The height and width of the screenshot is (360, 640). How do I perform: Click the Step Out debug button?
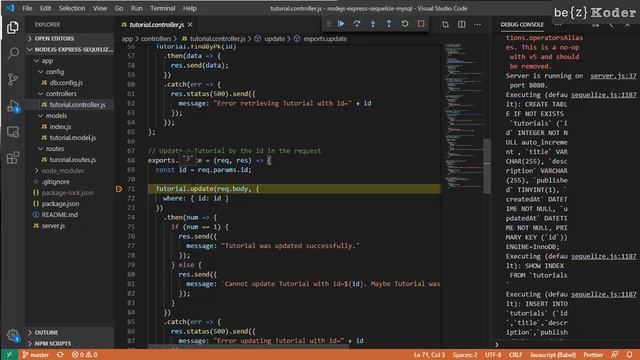389,24
